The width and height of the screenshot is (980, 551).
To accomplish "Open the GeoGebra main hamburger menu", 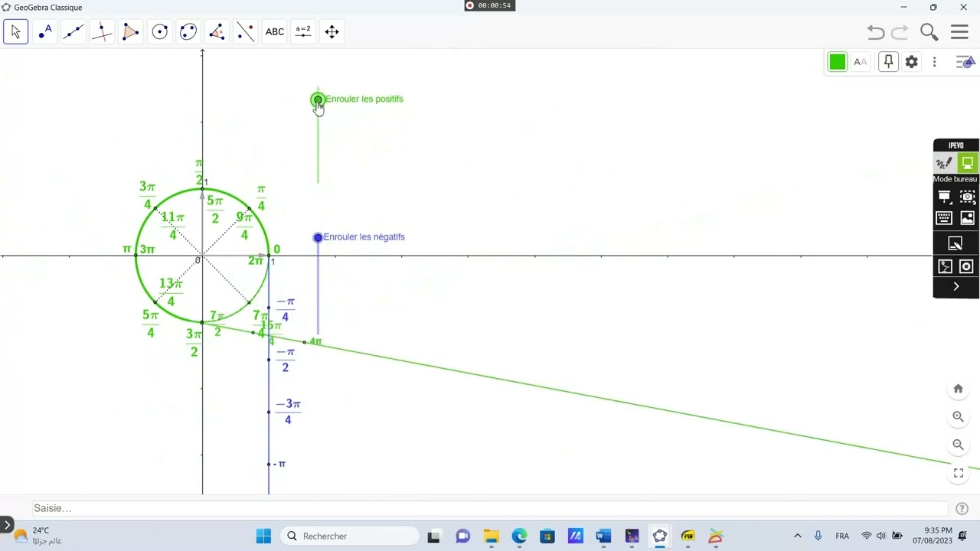I will tap(959, 31).
